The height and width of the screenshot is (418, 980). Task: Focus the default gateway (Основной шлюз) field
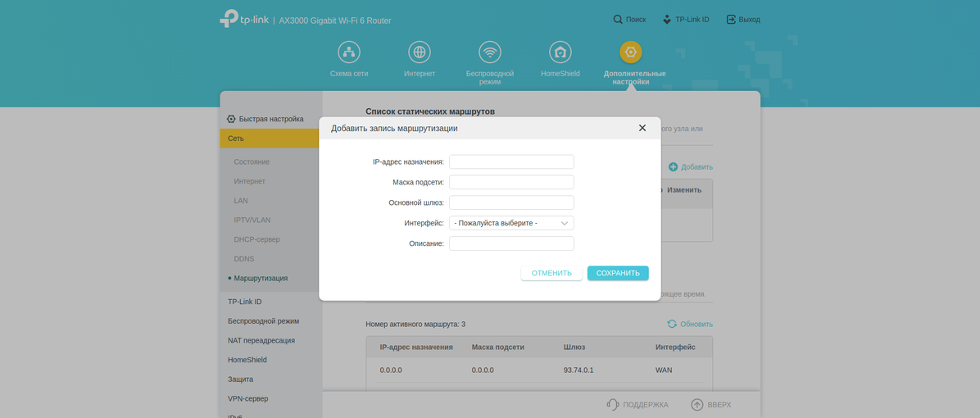(511, 202)
